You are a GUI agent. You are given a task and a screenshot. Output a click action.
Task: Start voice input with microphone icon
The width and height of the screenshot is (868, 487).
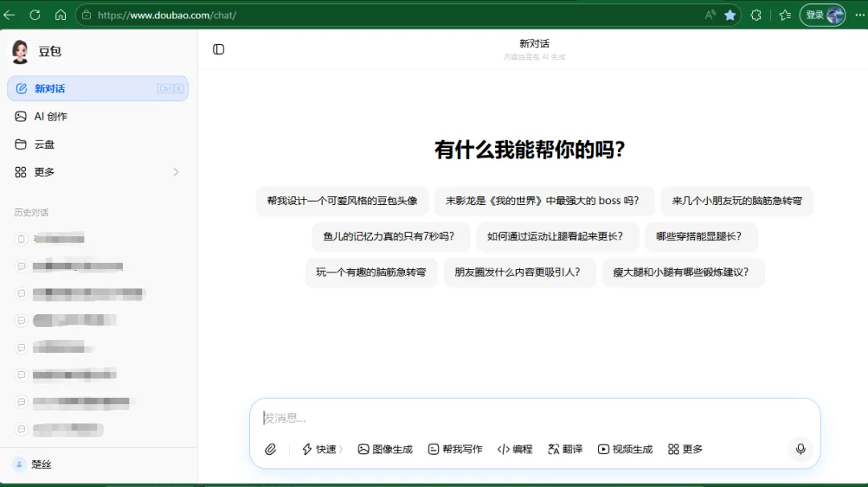tap(800, 448)
